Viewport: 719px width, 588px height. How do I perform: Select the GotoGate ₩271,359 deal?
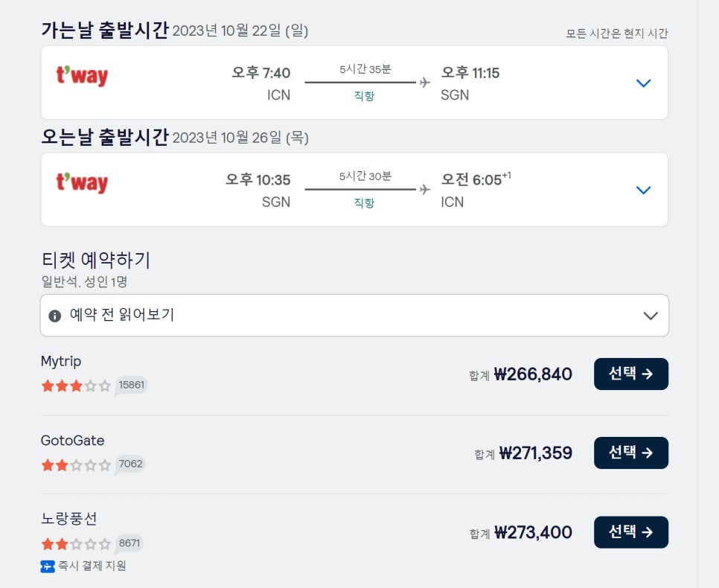631,453
